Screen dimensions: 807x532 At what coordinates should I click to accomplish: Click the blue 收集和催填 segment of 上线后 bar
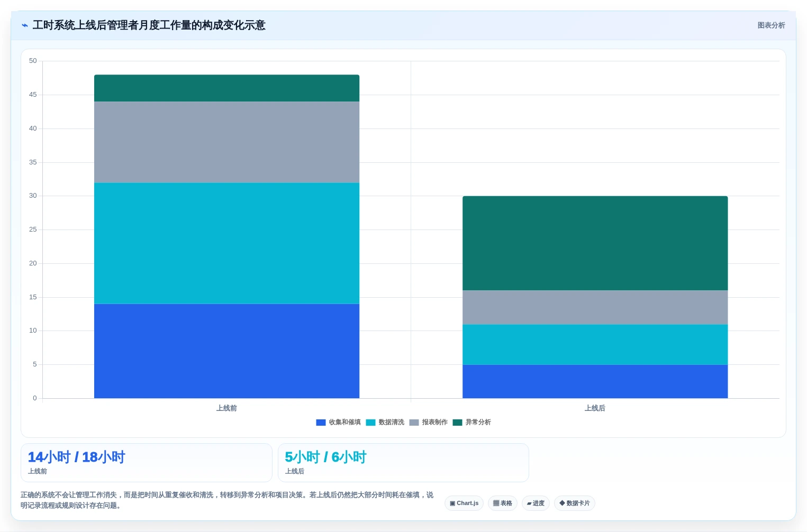[595, 381]
